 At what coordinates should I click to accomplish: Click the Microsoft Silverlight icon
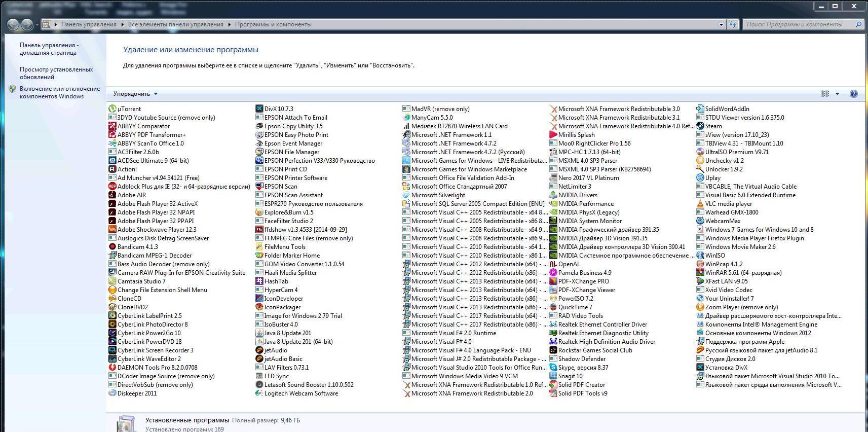click(x=406, y=195)
